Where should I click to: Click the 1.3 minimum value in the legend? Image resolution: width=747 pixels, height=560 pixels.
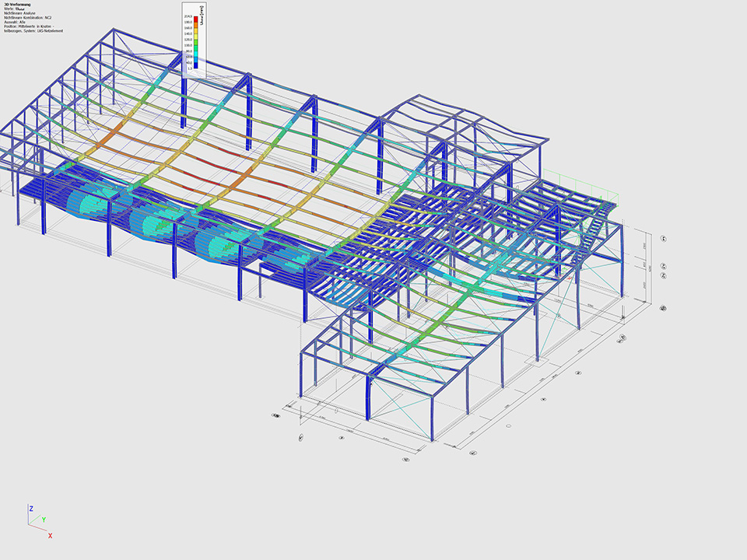[x=189, y=69]
